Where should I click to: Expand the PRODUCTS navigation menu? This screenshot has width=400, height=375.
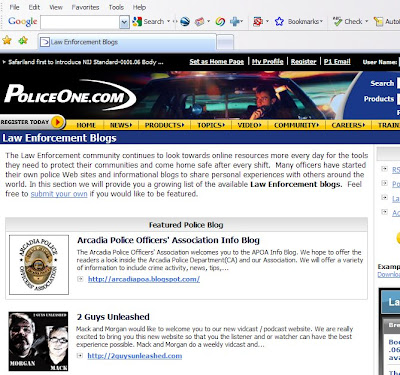164,125
